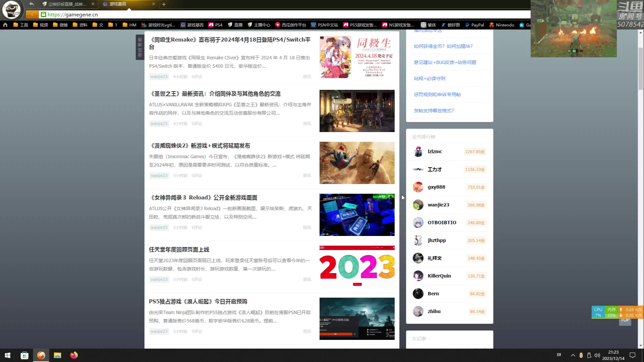The width and height of the screenshot is (644, 362).
Task: Open the 任天堂年度回顾页面上线 headline
Action: (179, 250)
